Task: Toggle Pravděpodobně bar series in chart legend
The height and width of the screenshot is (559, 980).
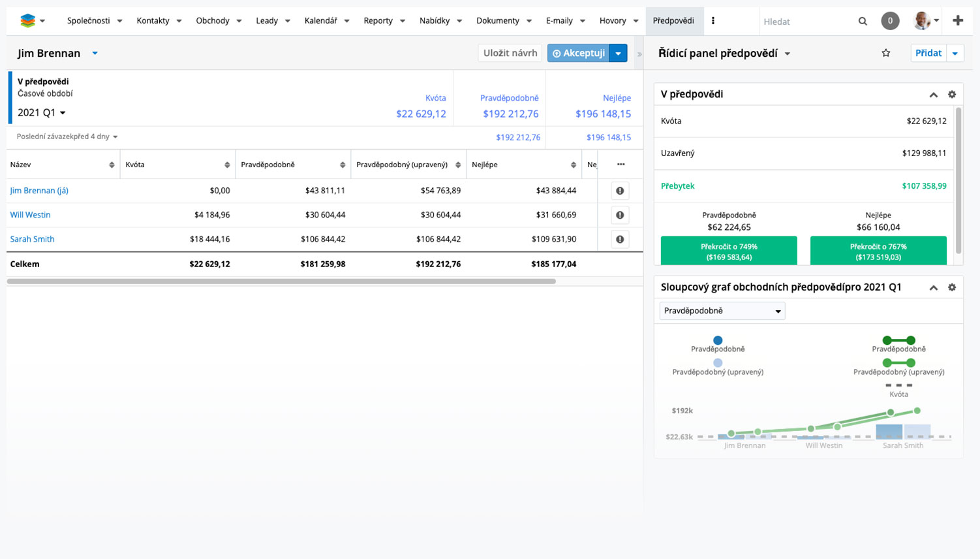Action: (718, 344)
